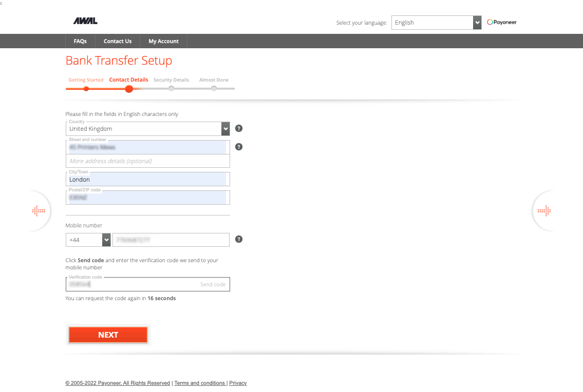
Task: Click the Send code link
Action: click(x=213, y=284)
